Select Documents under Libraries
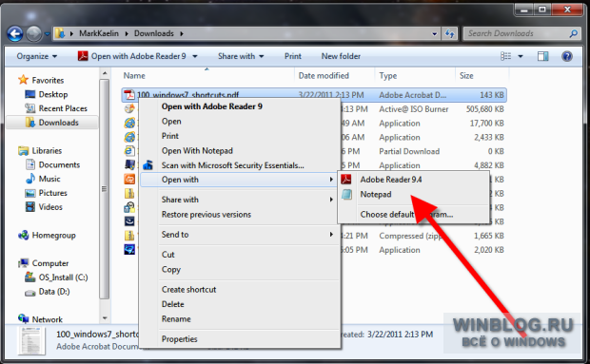The height and width of the screenshot is (364, 590). 59,165
